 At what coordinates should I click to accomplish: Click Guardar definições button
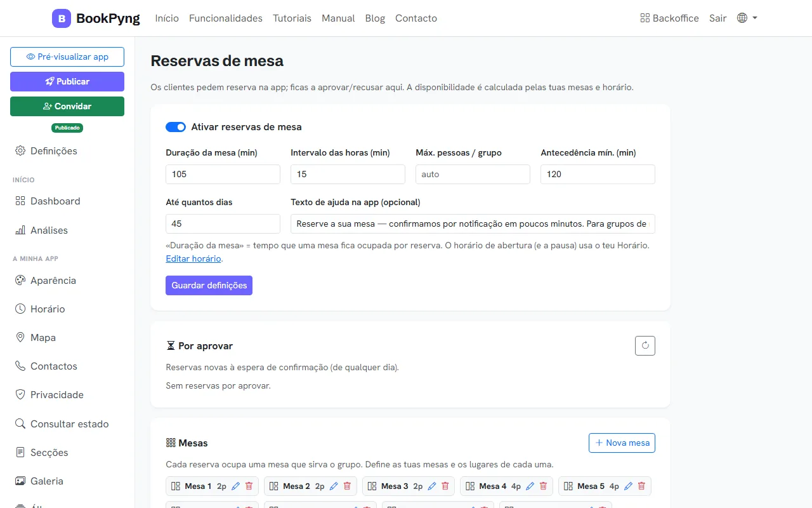coord(209,285)
